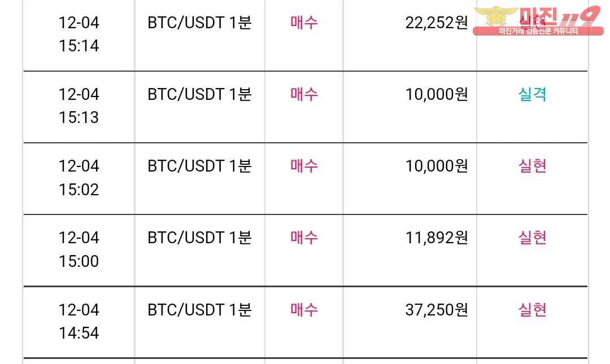Screen dimensions: 610x364
Task: Click 매수 in the 15:00 row
Action: [304, 238]
